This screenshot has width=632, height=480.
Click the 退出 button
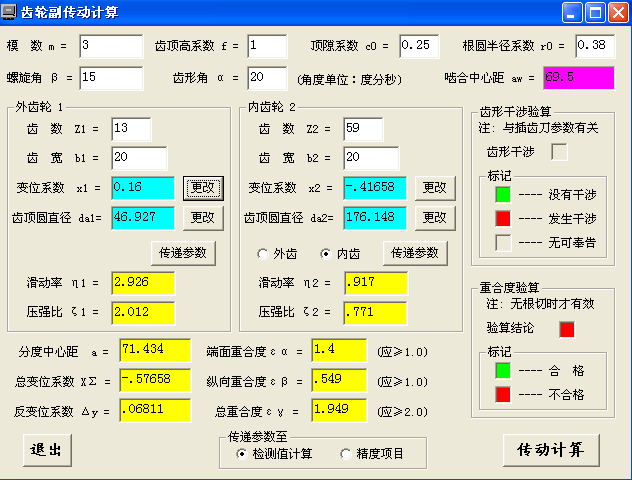click(47, 450)
